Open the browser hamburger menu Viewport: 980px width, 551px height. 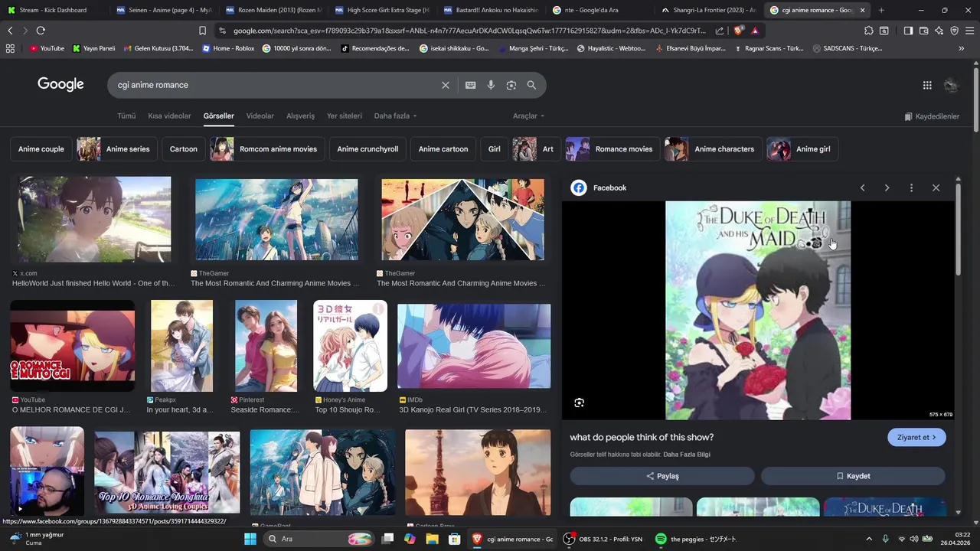(x=969, y=31)
